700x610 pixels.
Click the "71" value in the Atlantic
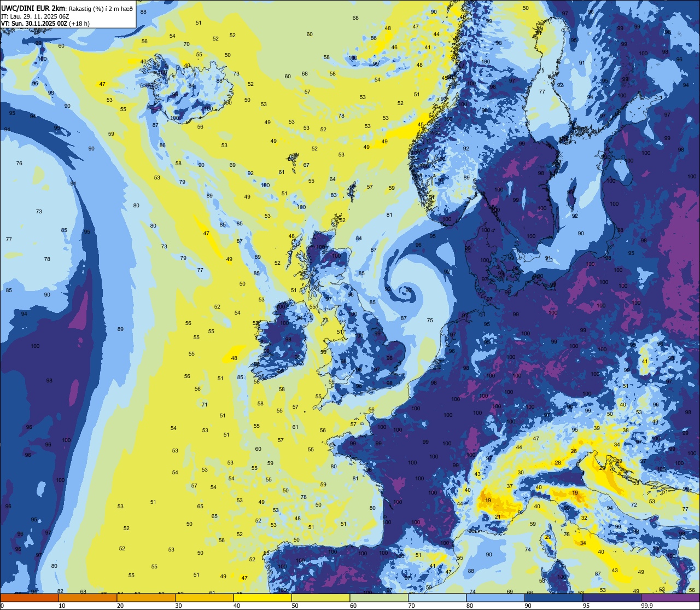[204, 405]
